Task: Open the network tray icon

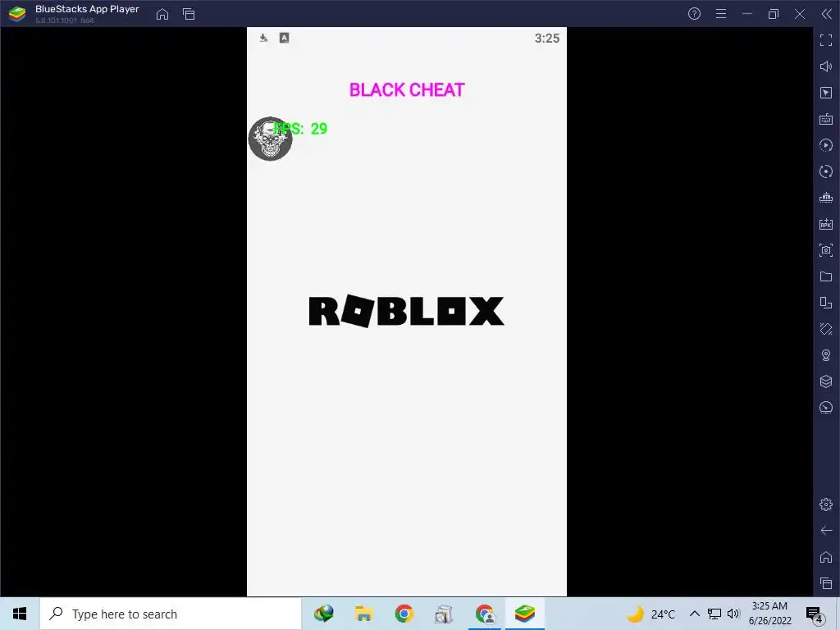Action: pos(714,614)
